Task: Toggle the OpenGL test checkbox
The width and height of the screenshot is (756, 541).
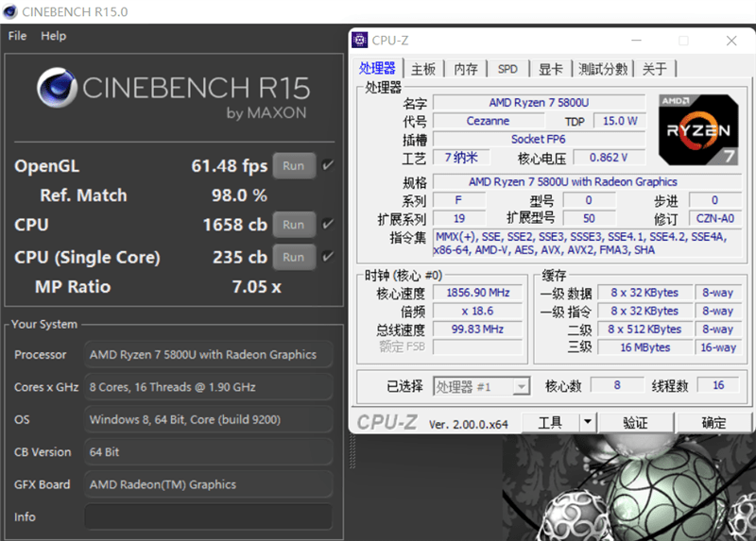Action: pyautogui.click(x=328, y=165)
